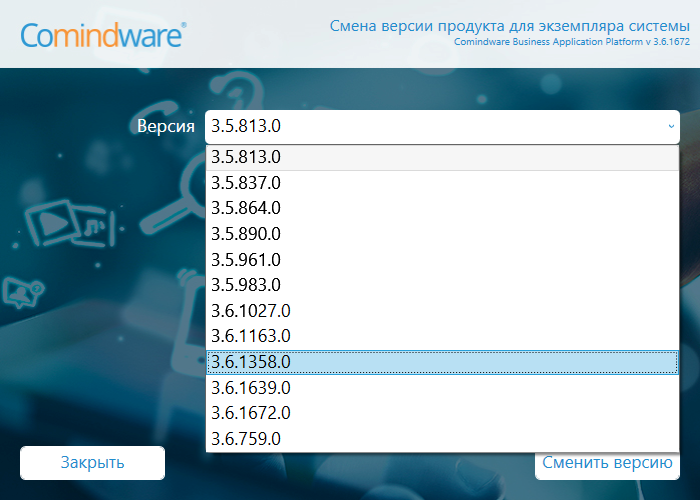Select version 3.5.837.0
The width and height of the screenshot is (700, 500).
(442, 183)
